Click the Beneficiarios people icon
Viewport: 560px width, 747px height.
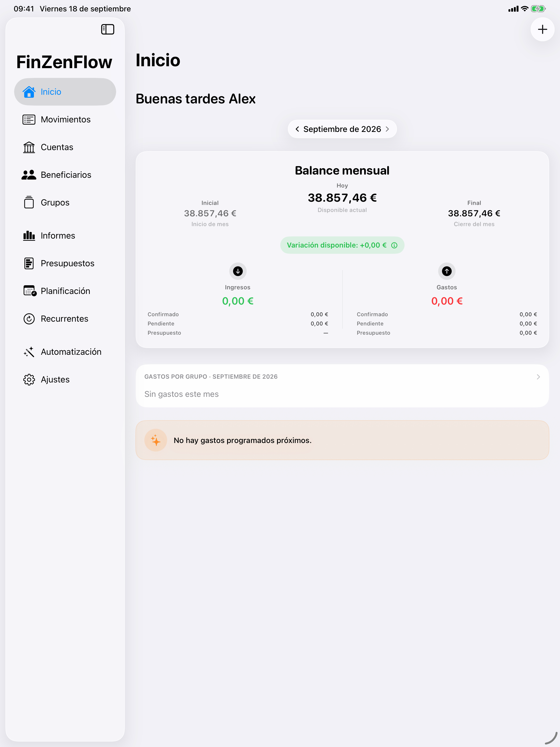point(29,175)
